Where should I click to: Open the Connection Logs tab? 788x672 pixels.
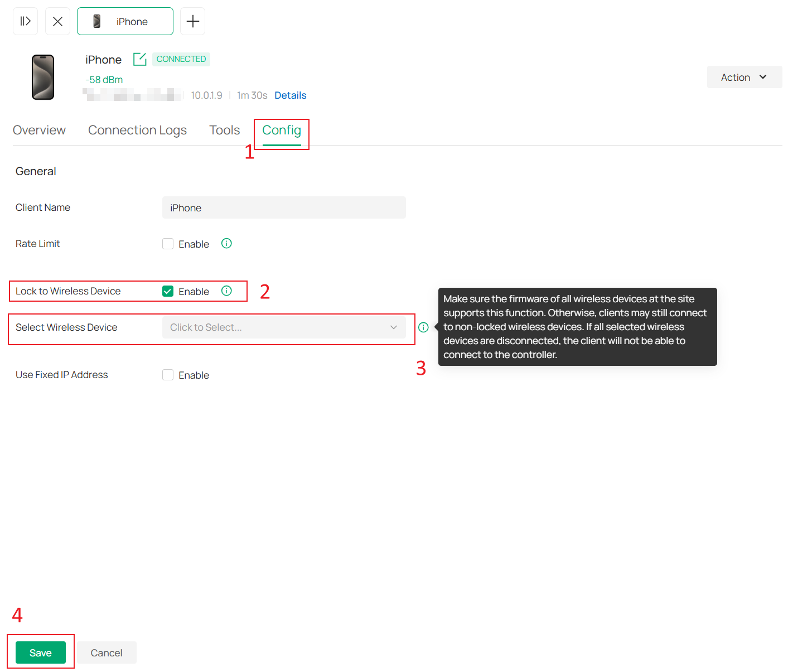click(x=137, y=130)
